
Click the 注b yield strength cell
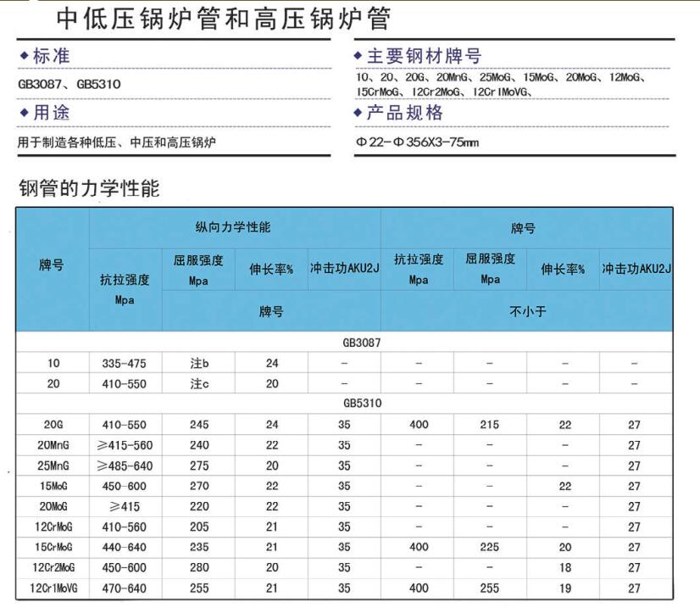(x=198, y=364)
